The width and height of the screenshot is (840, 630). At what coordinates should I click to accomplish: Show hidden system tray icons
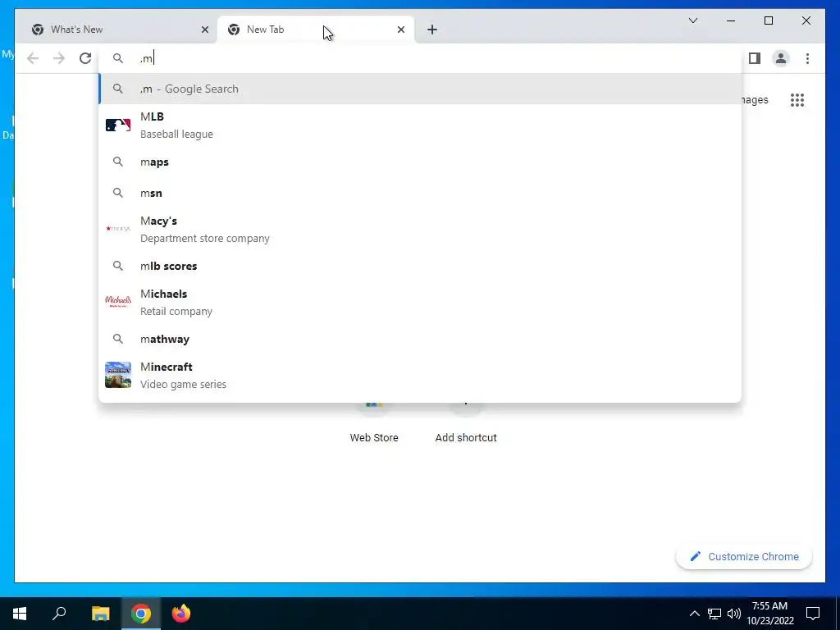pyautogui.click(x=694, y=614)
